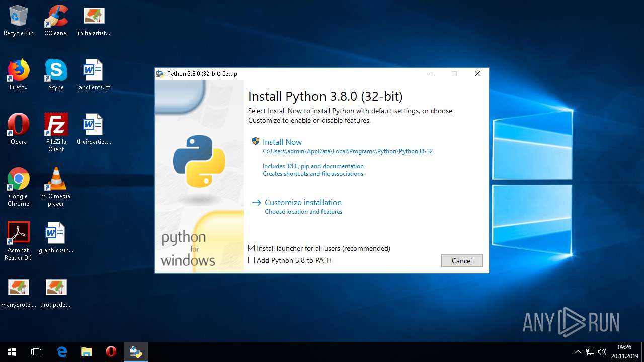The width and height of the screenshot is (644, 362).
Task: Open the CCleaner desktop shortcut
Action: pos(56,21)
